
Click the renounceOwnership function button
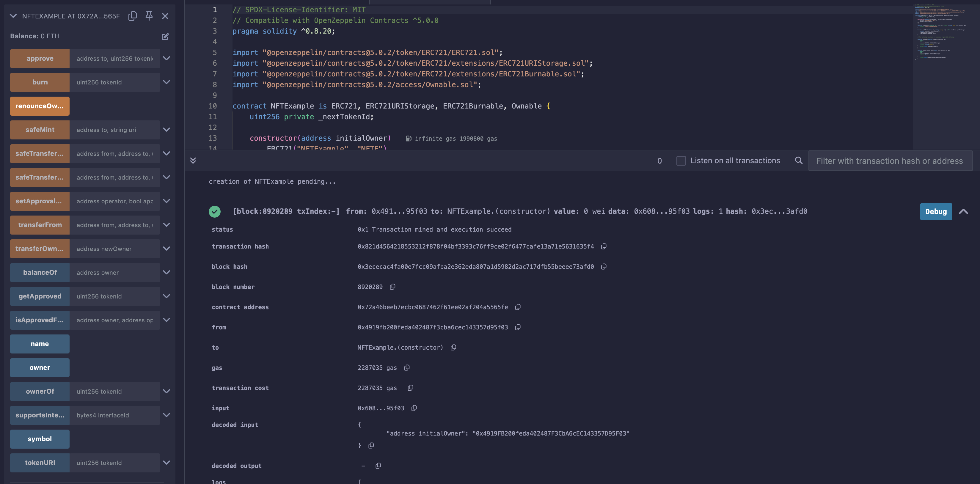coord(40,106)
